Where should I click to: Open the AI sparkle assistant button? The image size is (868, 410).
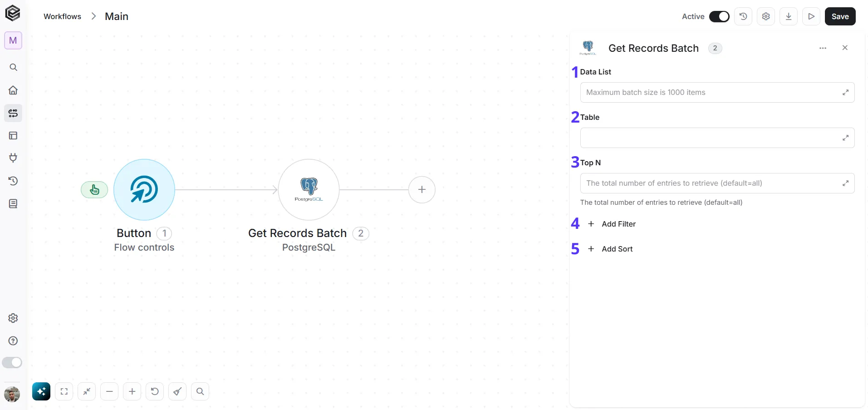pyautogui.click(x=41, y=391)
